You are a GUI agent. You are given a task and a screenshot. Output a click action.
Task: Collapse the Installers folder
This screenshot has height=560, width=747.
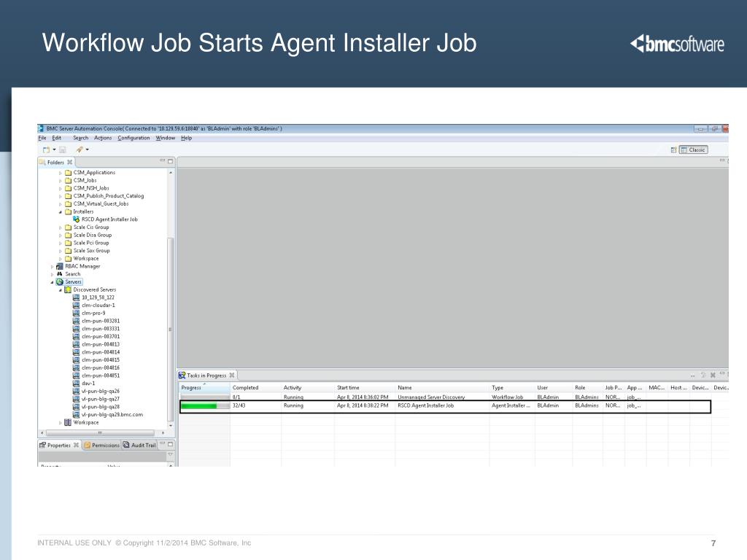tap(60, 212)
